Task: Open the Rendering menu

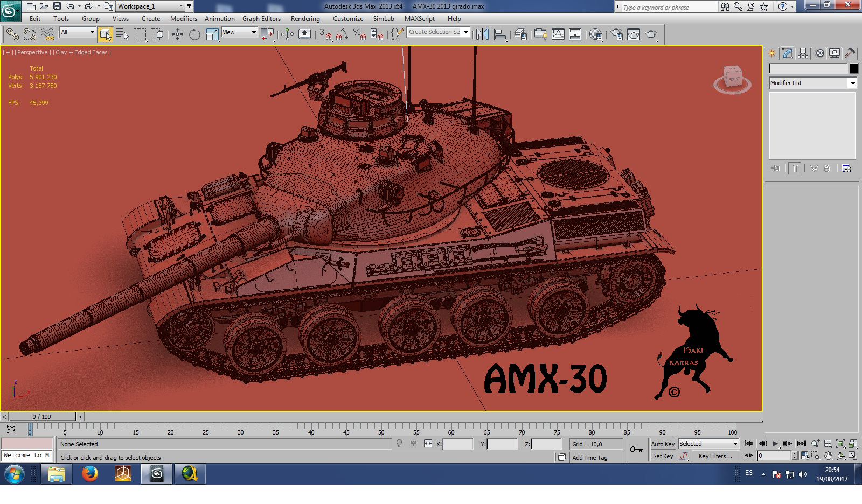Action: click(304, 18)
